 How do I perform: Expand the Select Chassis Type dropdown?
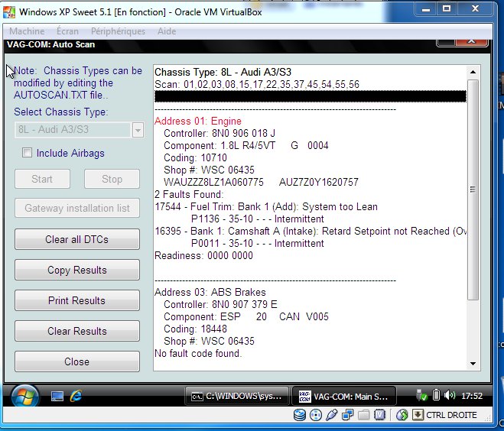[137, 130]
